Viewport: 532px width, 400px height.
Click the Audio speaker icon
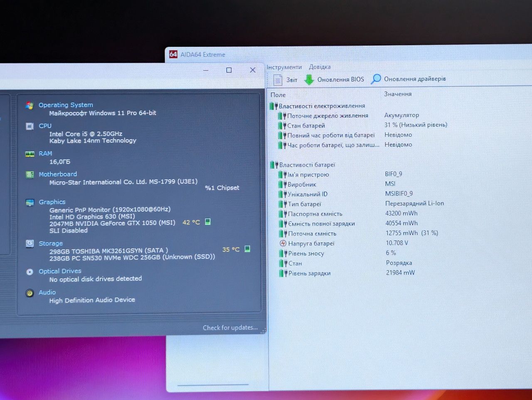[30, 293]
